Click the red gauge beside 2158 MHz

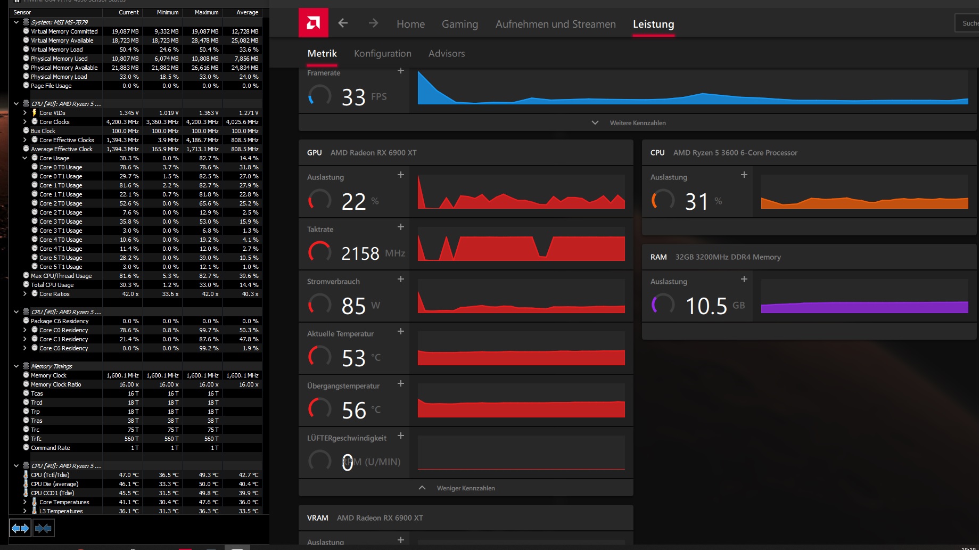[x=320, y=252]
